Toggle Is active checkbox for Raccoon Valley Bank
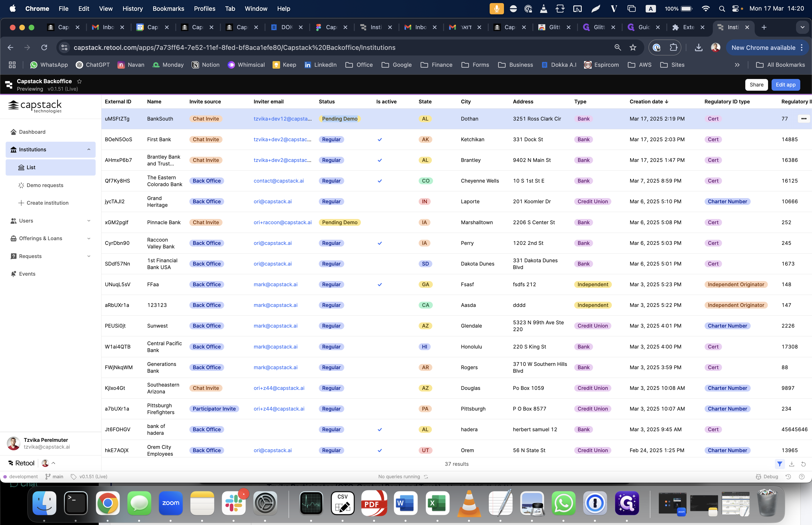 click(x=380, y=243)
